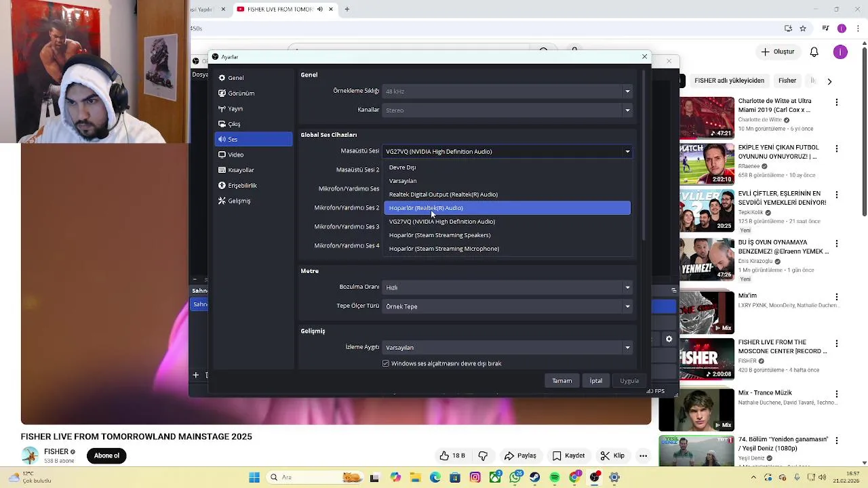Open Kısayollar hotkeys category
This screenshot has height=488, width=868.
coord(253,170)
